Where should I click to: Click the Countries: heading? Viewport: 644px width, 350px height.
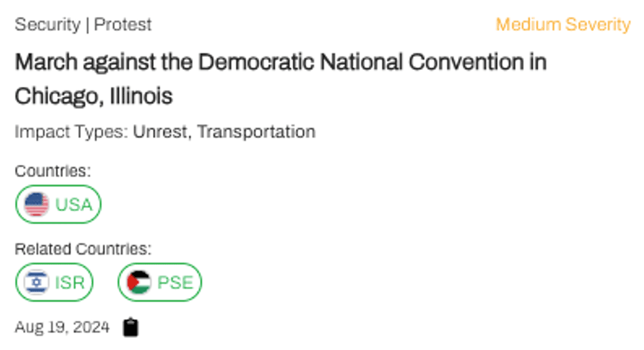coord(53,171)
